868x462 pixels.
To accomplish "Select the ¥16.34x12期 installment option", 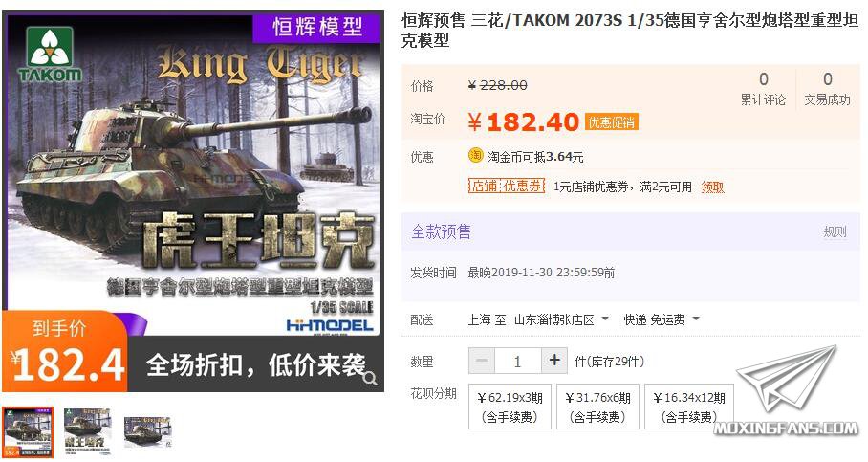I will pyautogui.click(x=689, y=407).
